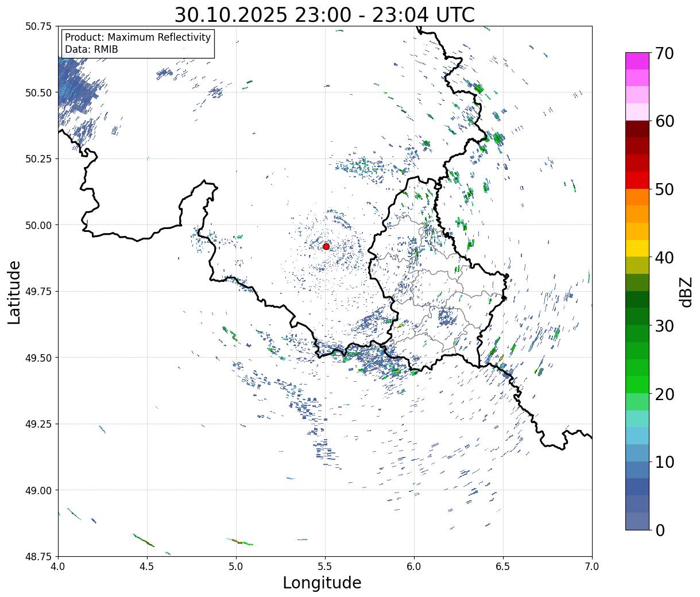Click the 0 tick on the colorbar
The height and width of the screenshot is (597, 700).
(x=659, y=530)
